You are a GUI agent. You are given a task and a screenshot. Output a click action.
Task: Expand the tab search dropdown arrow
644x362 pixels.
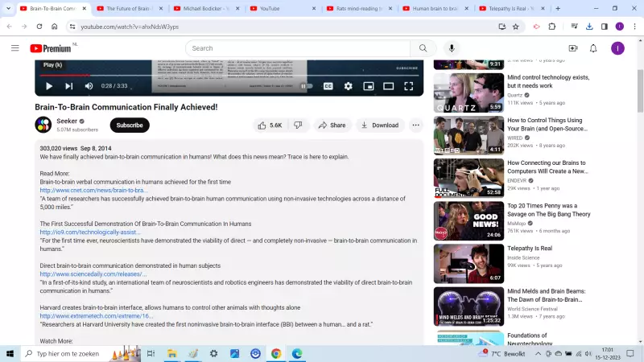pyautogui.click(x=8, y=9)
